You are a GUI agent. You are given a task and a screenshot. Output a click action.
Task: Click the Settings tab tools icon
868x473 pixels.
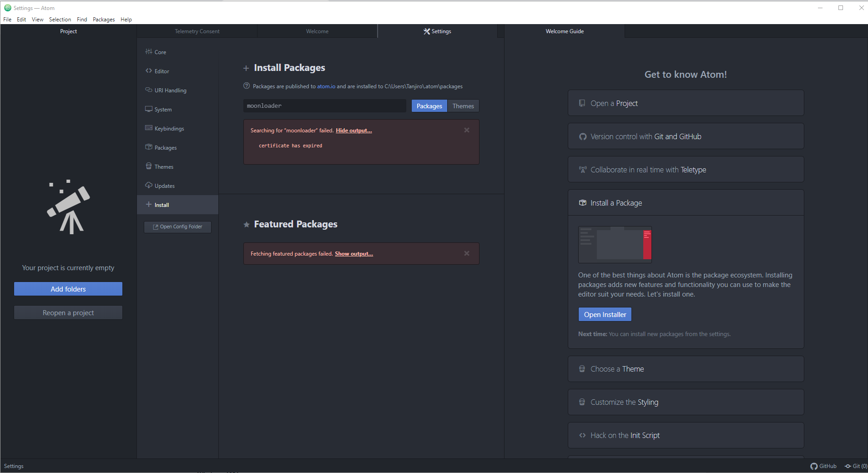[x=427, y=31]
